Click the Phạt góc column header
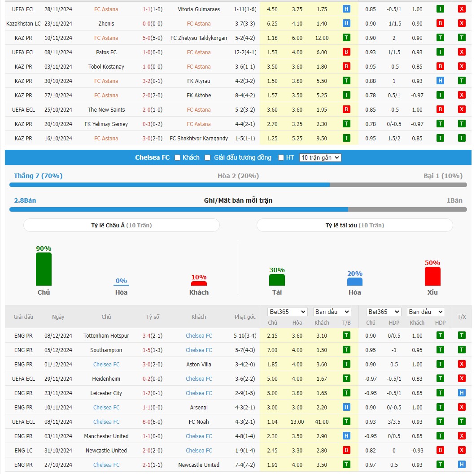The width and height of the screenshot is (476, 474). (245, 317)
